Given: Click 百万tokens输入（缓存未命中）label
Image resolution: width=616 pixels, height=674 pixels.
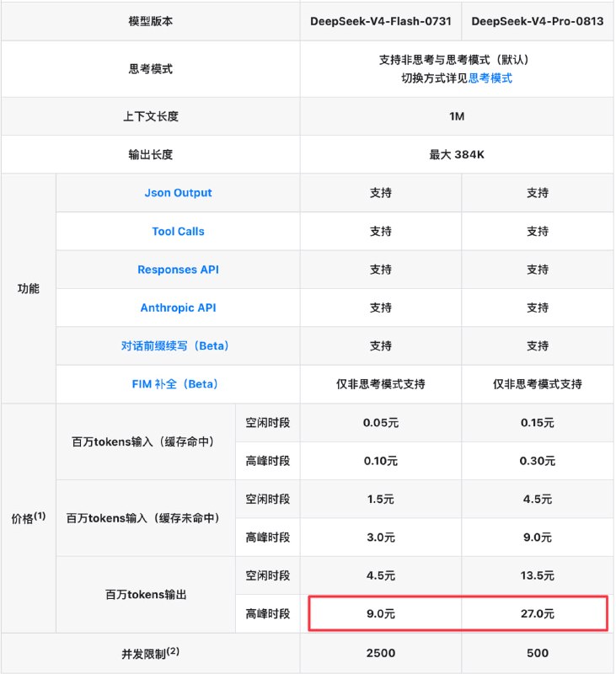Looking at the screenshot, I should click(x=142, y=518).
